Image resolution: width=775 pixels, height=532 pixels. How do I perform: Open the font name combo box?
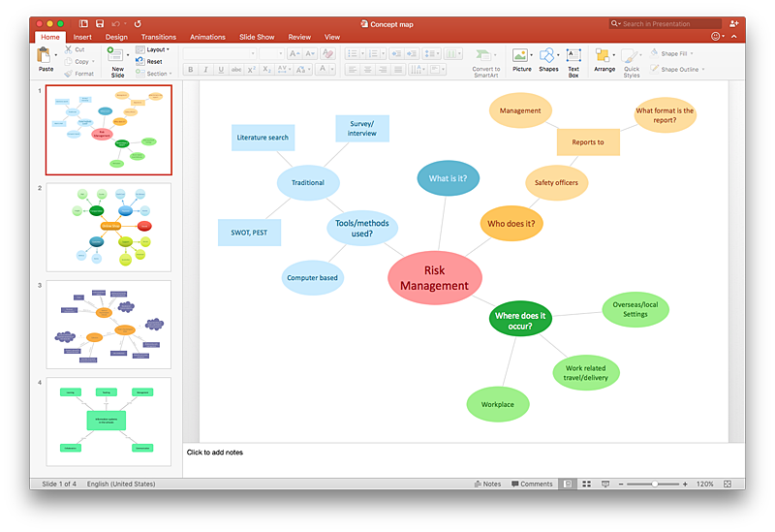(220, 53)
